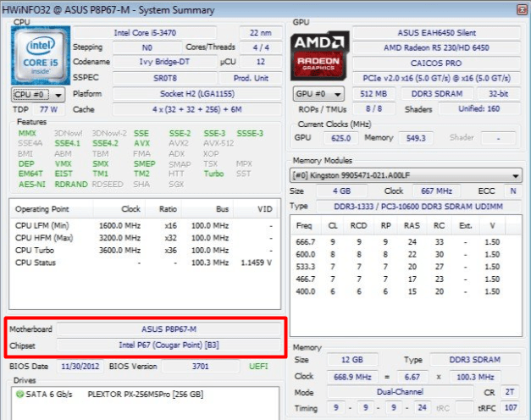Expand the Kingston memory module dropdown
This screenshot has width=531, height=420.
[x=515, y=175]
